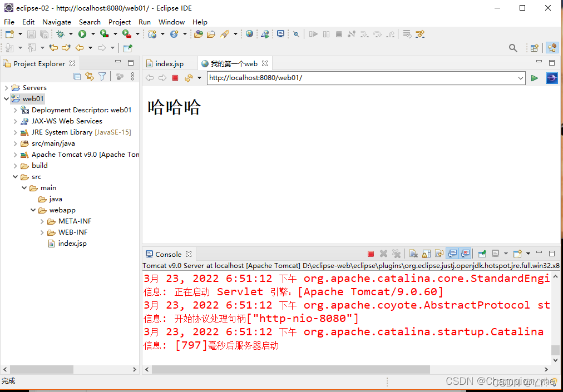Image resolution: width=563 pixels, height=392 pixels.
Task: Open the URL address combo dropdown
Action: [x=521, y=78]
